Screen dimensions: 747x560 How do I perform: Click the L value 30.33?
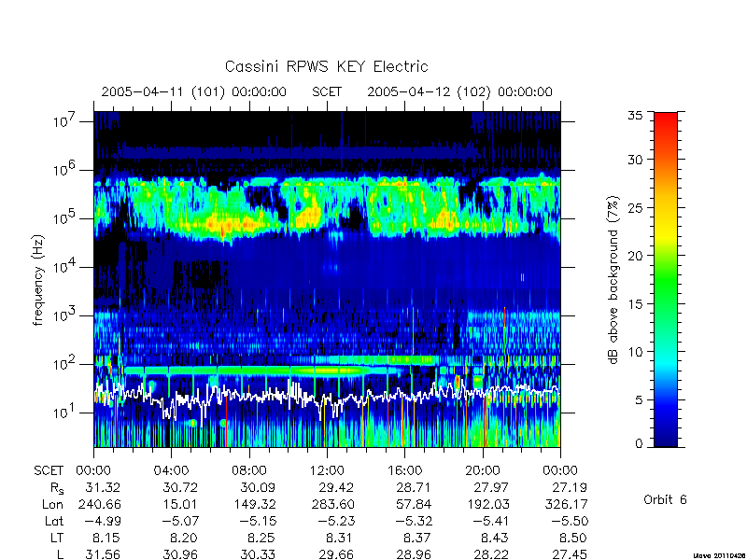[258, 554]
